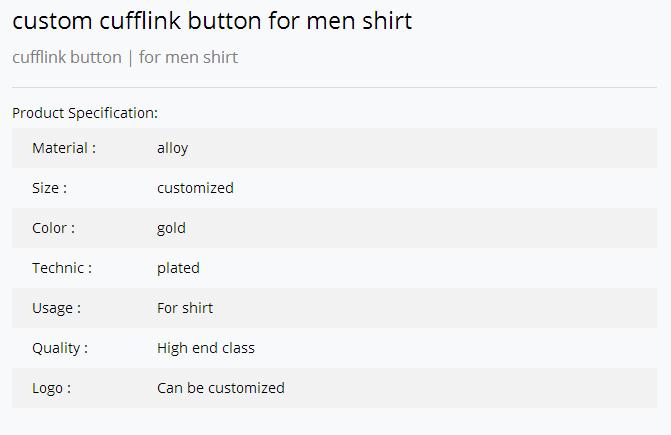Click the separator bar between subtitle tags
Screen dimensions: 671x435
(131, 58)
